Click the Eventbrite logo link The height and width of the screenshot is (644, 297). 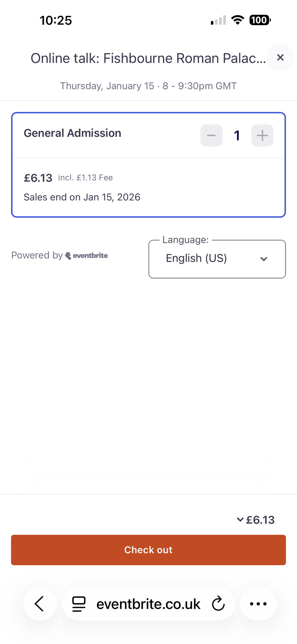(87, 256)
